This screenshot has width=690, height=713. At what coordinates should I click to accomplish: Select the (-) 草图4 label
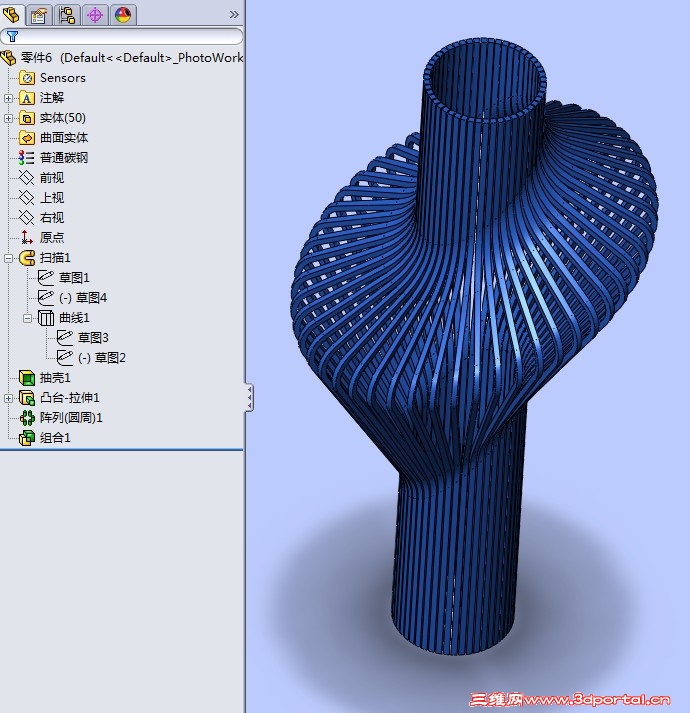(x=83, y=298)
